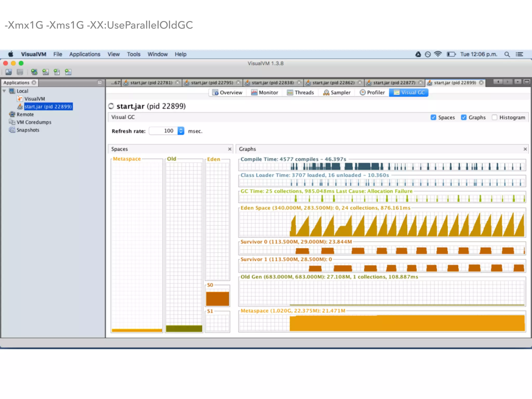Switch to the Monitor tab
This screenshot has width=532, height=399.
[265, 92]
